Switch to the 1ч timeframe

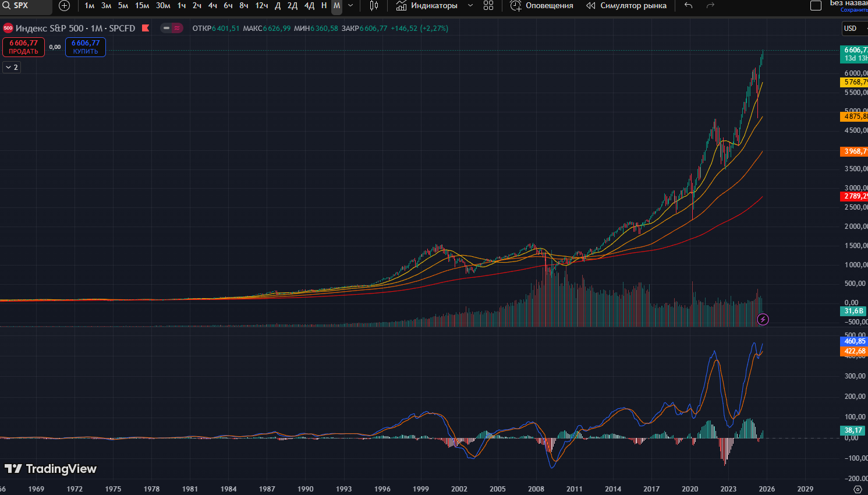[x=182, y=6]
